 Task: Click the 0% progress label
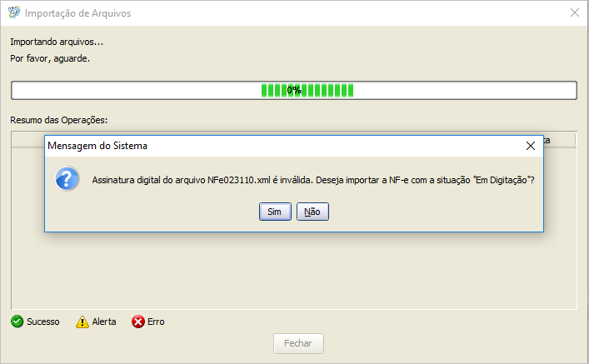[294, 90]
